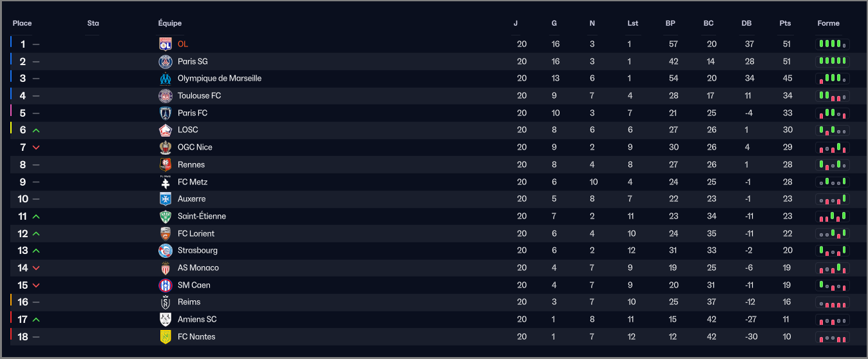Viewport: 868px width, 359px height.
Task: Open the AS Monaco crest icon
Action: 165,267
